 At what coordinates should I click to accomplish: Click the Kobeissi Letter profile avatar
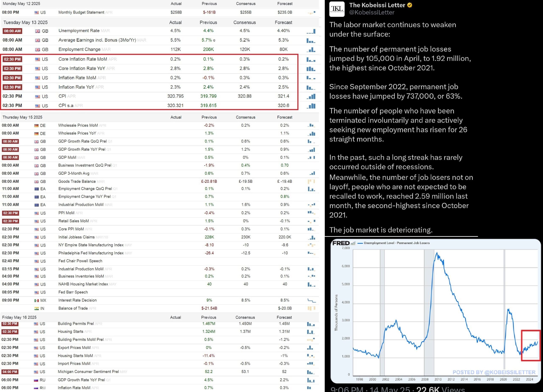[x=337, y=9]
